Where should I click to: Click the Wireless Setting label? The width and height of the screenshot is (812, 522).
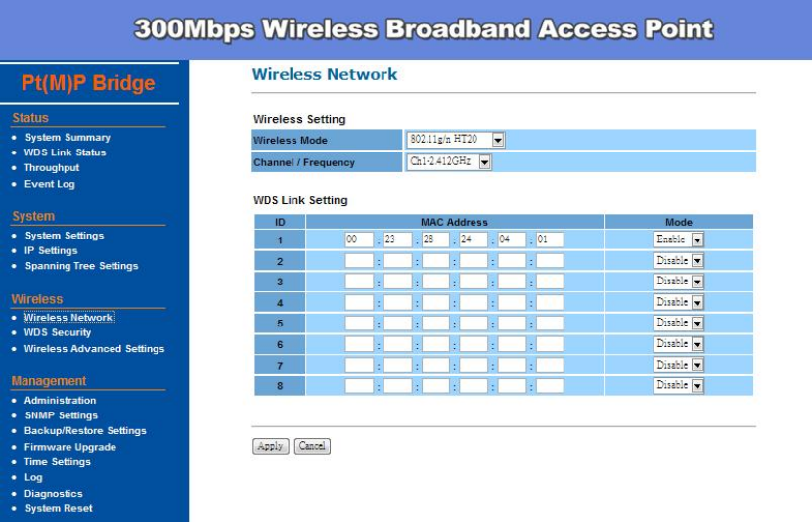coord(299,119)
